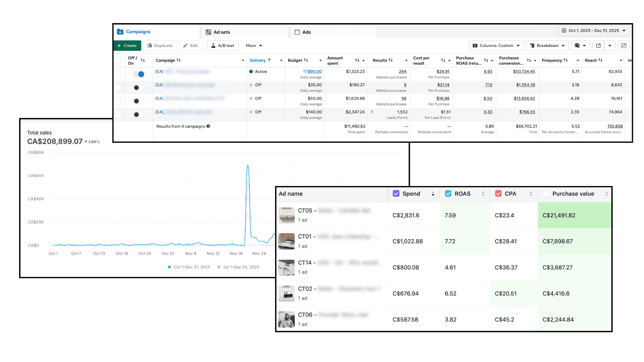Check the Purchase value checkbox
The image size is (644, 362).
pyautogui.click(x=546, y=194)
